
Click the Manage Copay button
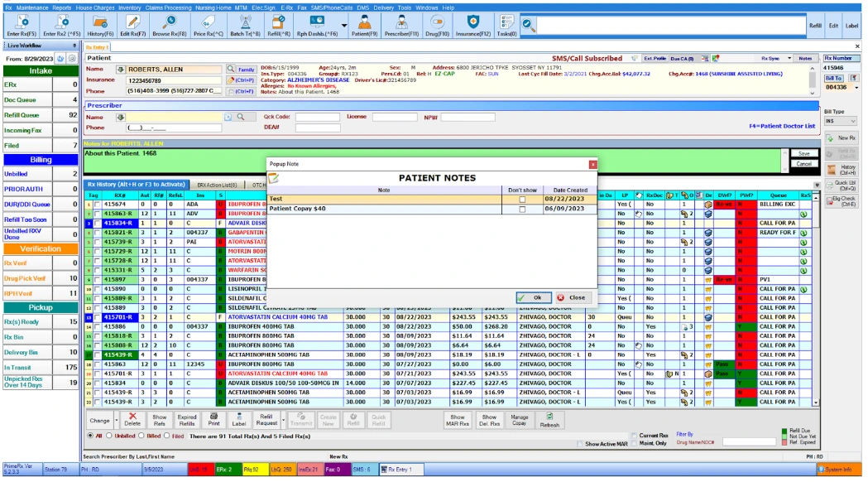click(x=520, y=420)
